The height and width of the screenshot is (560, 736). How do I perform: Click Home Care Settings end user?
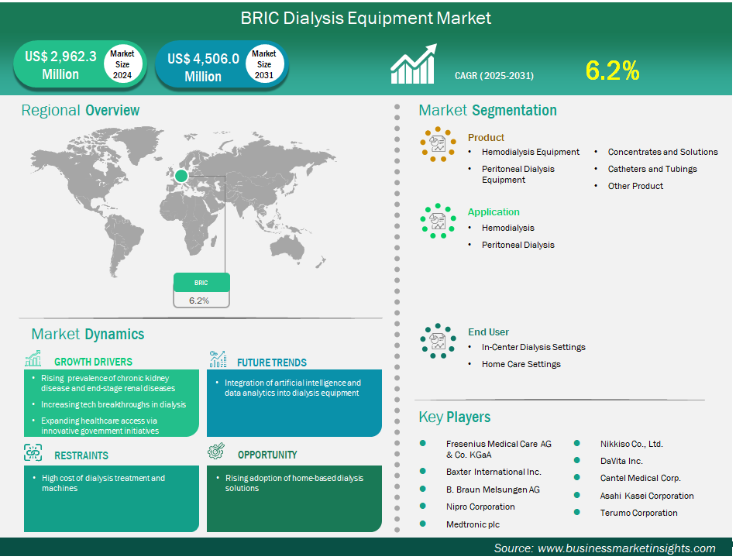tap(521, 364)
